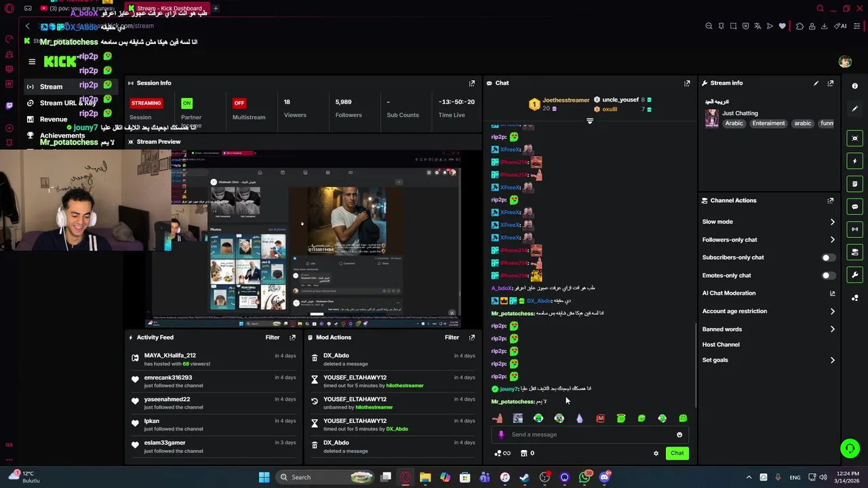868x488 pixels.
Task: Open the emoji picker in message box
Action: pyautogui.click(x=679, y=435)
